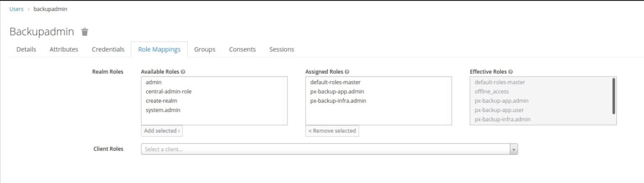Viewport: 644px width, 183px height.
Task: Navigate to Users breadcrumb link
Action: point(16,9)
